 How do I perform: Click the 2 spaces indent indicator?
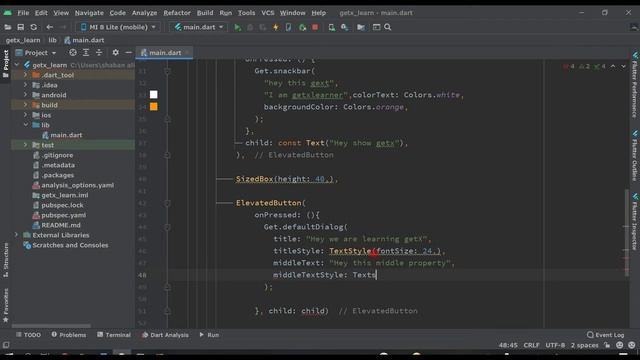click(584, 345)
